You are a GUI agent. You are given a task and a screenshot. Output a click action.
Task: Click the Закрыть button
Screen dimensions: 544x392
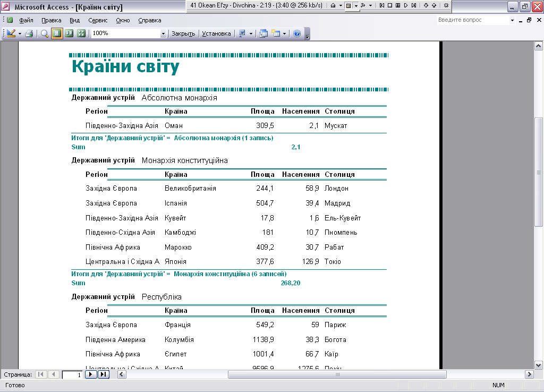coord(183,33)
